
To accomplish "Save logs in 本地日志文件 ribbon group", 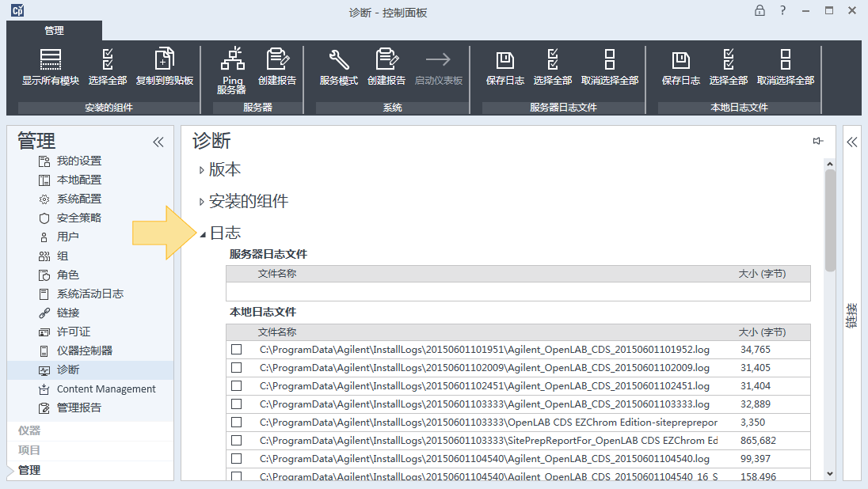I will pos(681,66).
